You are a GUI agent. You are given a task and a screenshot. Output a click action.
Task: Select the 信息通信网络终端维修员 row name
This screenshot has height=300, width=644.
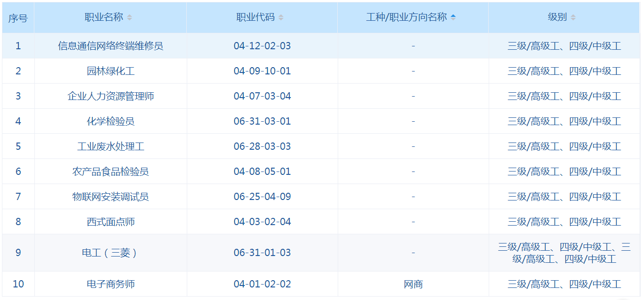click(110, 46)
